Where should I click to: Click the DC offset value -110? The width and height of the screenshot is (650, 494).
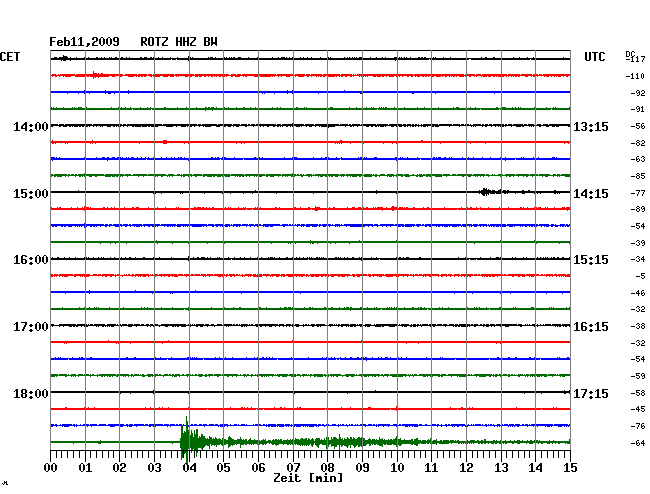pyautogui.click(x=635, y=76)
